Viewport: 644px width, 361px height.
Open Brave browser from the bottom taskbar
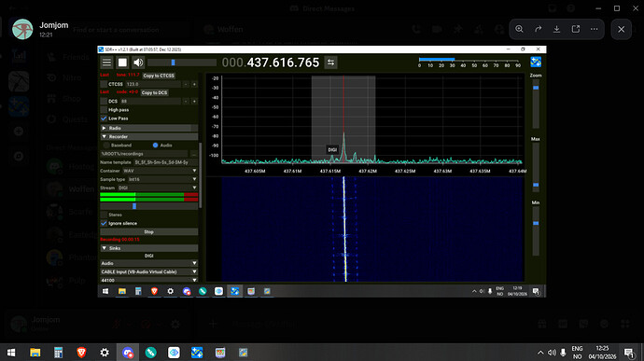pyautogui.click(x=81, y=353)
